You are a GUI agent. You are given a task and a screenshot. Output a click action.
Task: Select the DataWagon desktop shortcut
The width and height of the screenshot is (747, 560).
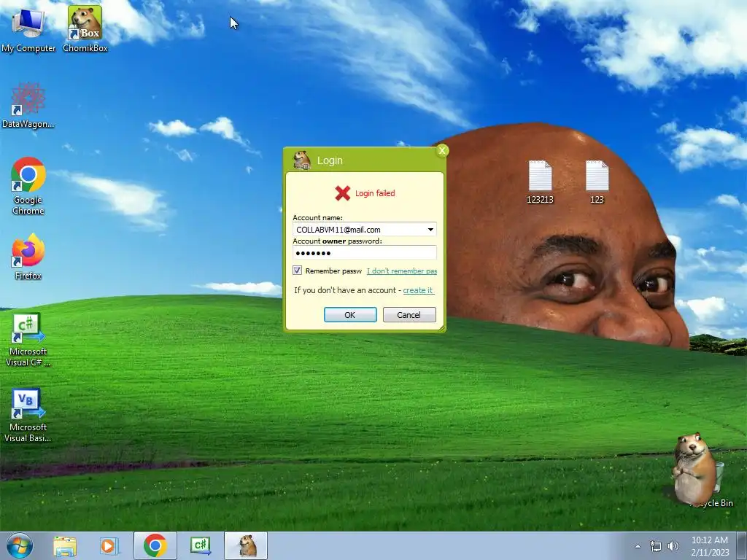(28, 105)
